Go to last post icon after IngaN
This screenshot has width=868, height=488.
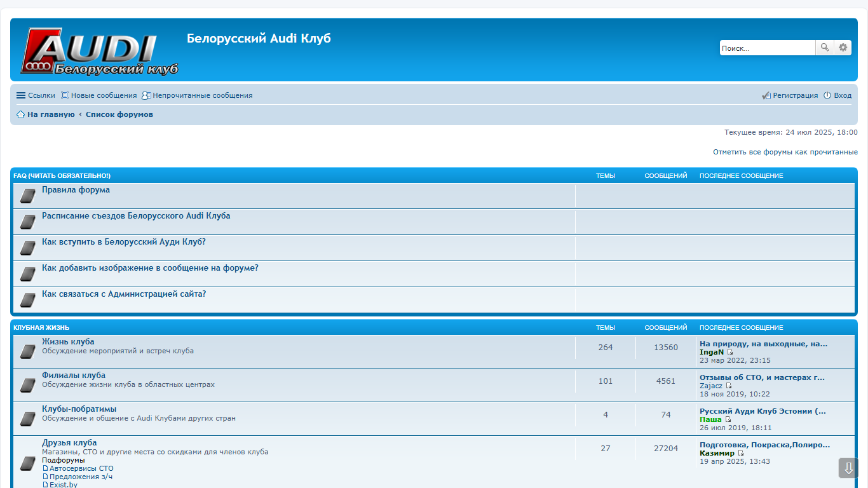coord(730,352)
